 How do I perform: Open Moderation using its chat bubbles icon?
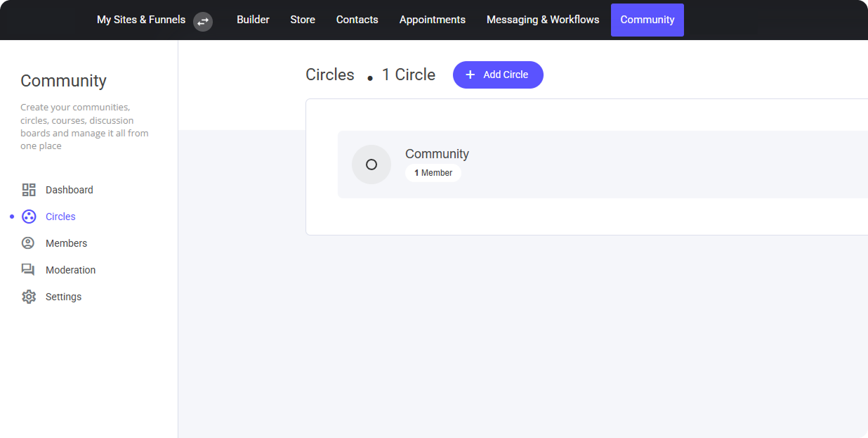point(28,270)
